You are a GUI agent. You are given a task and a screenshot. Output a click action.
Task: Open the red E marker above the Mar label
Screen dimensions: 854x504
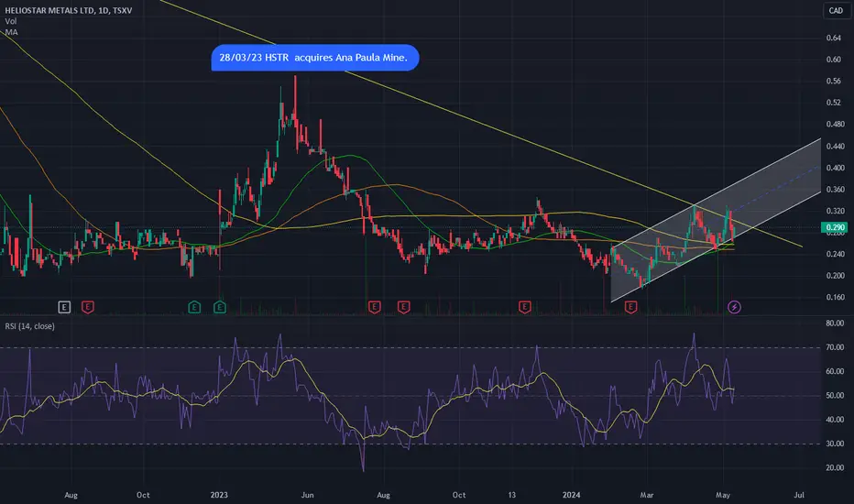coord(630,307)
